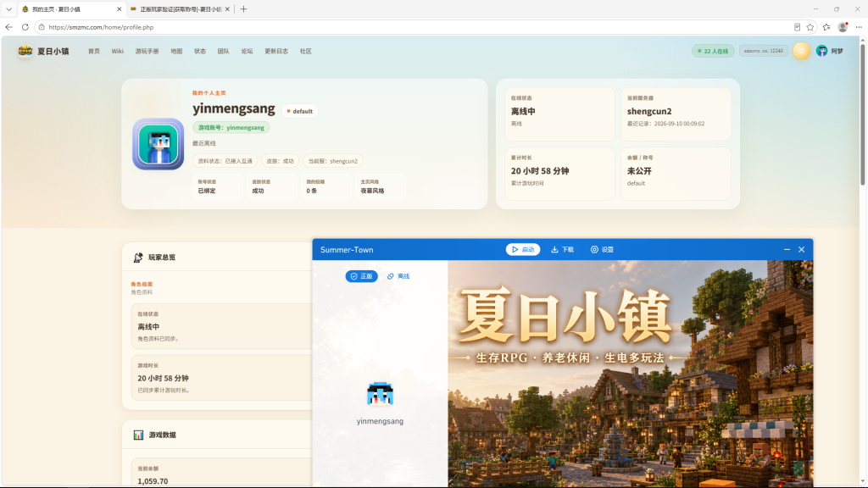Select 离线 offline mode in launcher
This screenshot has width=868, height=488.
click(398, 276)
